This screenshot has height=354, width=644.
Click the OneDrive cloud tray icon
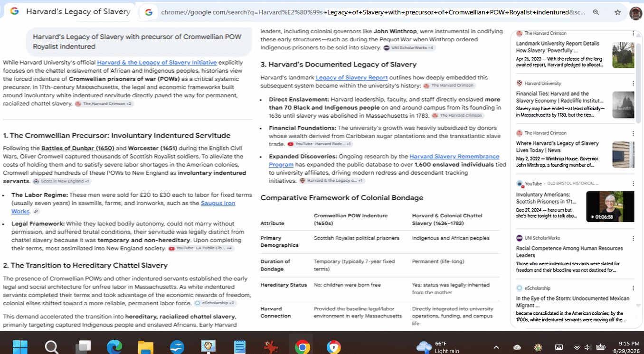517,347
